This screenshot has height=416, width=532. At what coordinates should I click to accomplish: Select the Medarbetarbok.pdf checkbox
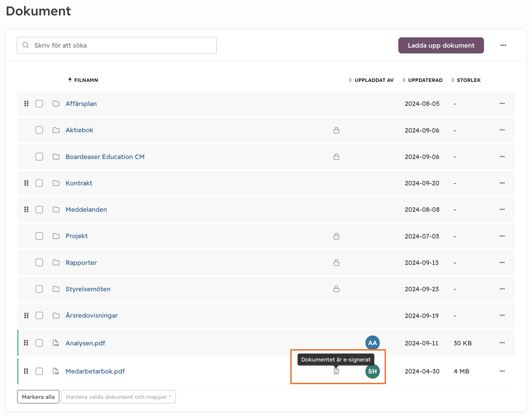click(x=39, y=371)
